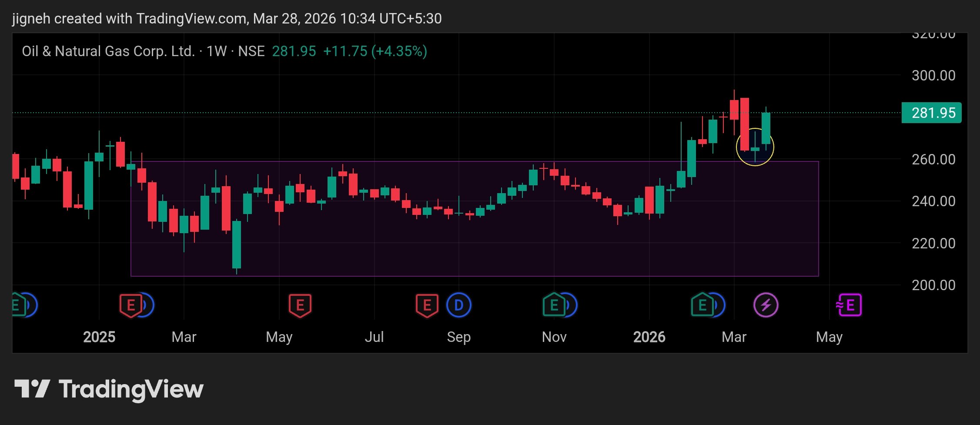Click the "Mar" time axis label following 2025

pos(184,337)
